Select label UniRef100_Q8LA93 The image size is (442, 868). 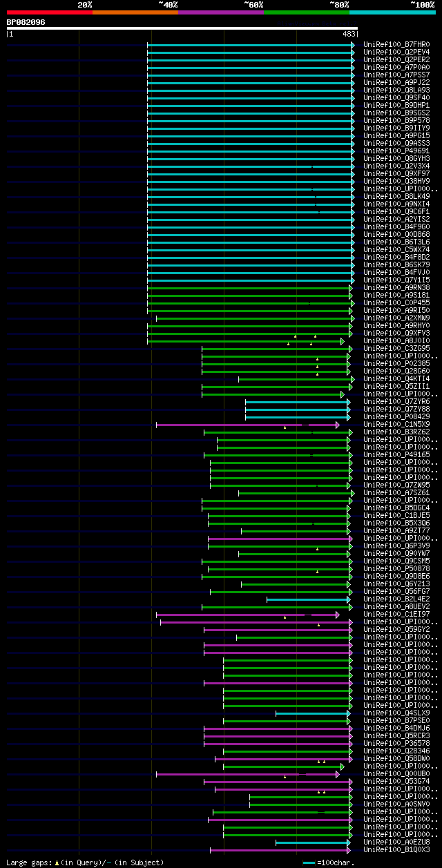click(396, 90)
